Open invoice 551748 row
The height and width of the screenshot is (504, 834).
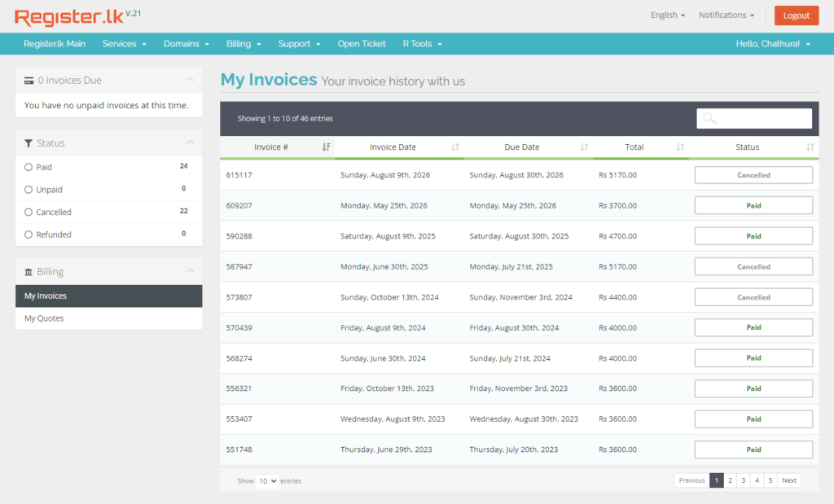pos(520,449)
